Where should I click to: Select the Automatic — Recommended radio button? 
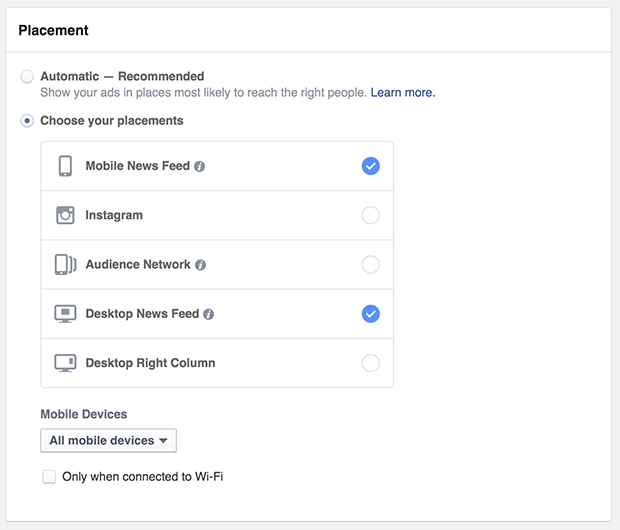27,76
